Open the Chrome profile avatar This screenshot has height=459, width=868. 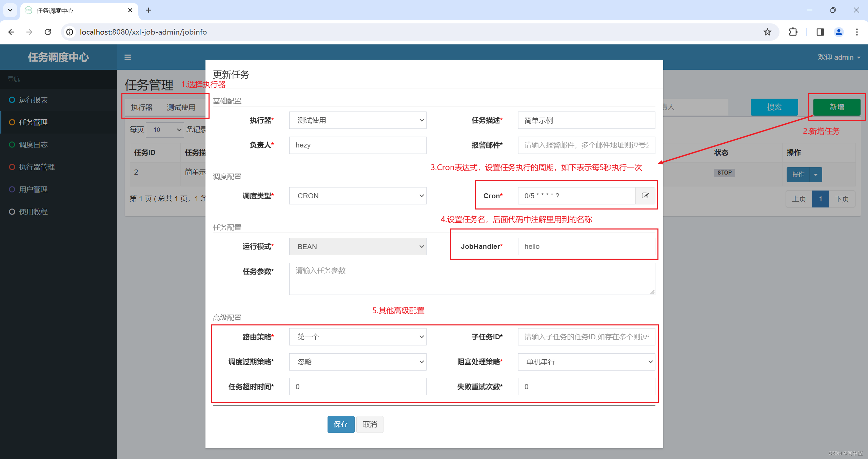pyautogui.click(x=839, y=32)
